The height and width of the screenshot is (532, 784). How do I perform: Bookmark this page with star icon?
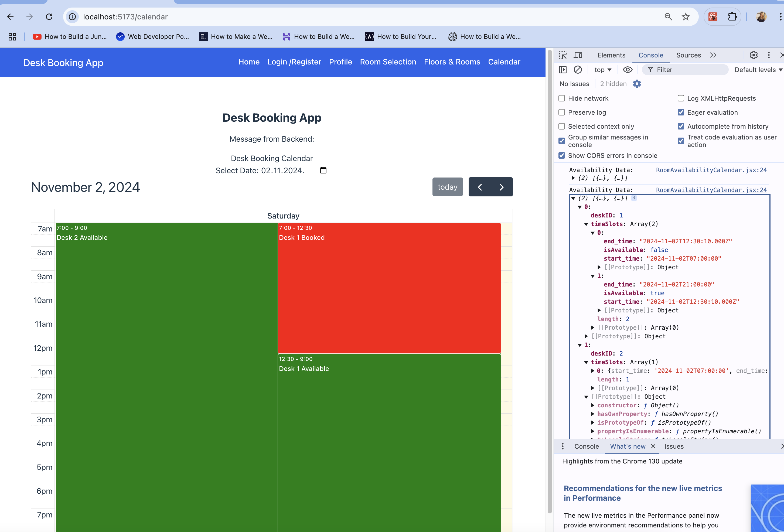click(x=686, y=17)
